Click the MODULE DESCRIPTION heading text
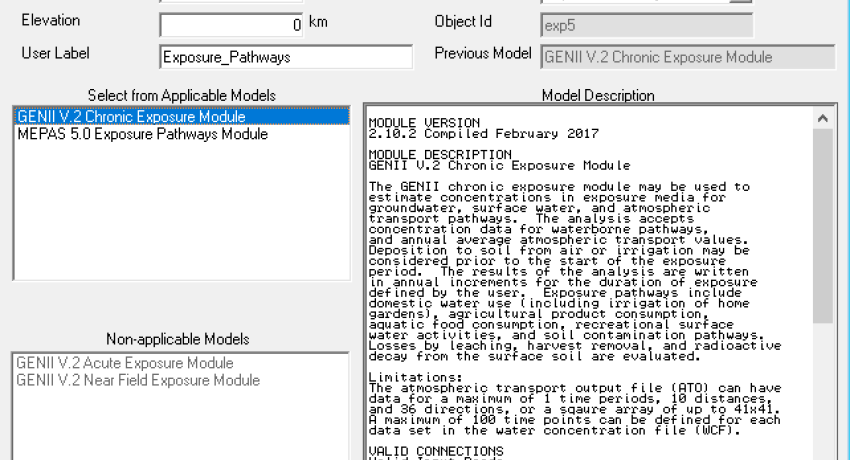Image resolution: width=850 pixels, height=460 pixels. pyautogui.click(x=440, y=154)
